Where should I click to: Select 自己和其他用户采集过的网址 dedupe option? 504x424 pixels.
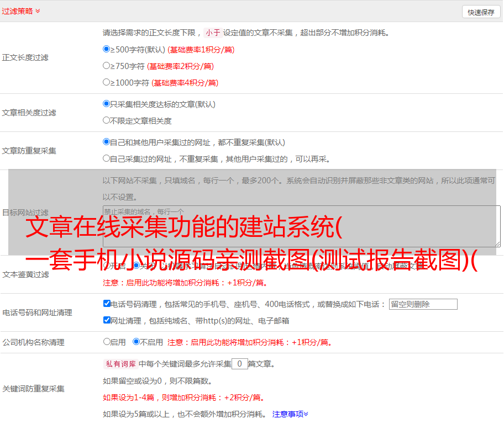(107, 142)
